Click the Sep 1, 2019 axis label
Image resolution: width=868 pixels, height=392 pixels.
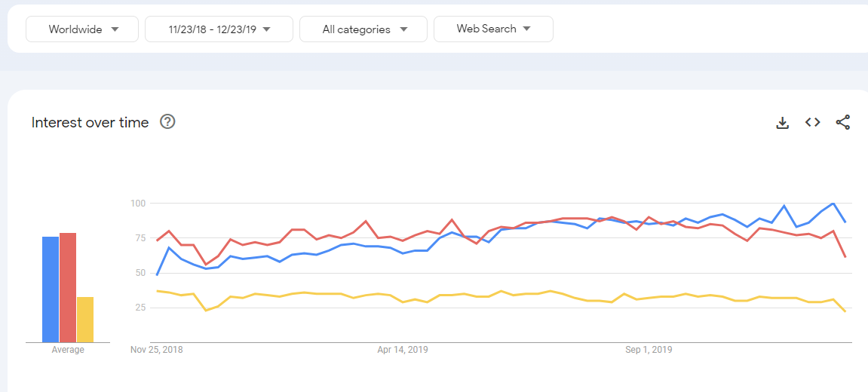click(649, 350)
